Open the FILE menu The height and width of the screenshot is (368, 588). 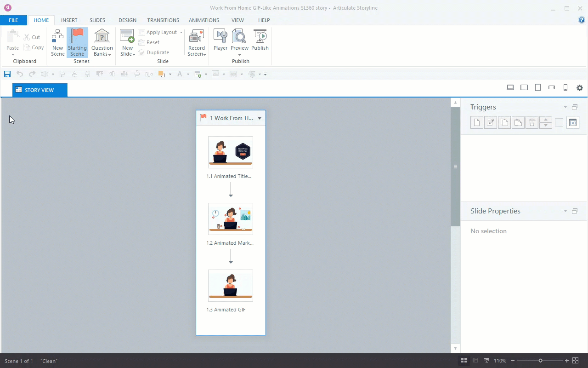[x=13, y=20]
